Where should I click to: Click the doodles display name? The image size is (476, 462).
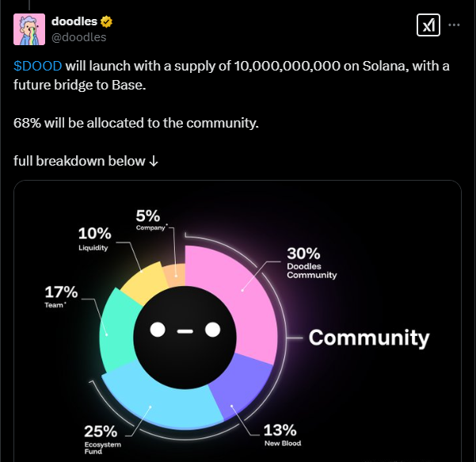click(74, 21)
